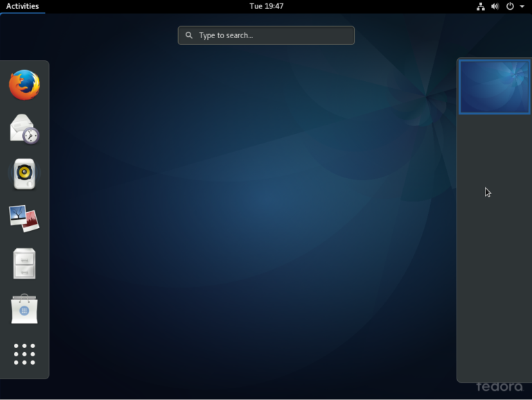Click the volume speaker icon
Viewport: 532px width, 400px height.
click(495, 6)
